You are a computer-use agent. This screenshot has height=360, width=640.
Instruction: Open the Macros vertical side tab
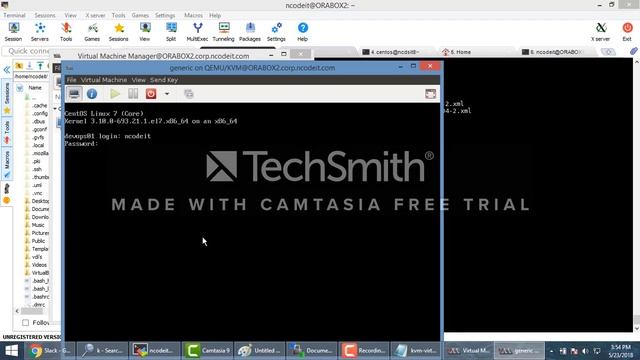7,164
